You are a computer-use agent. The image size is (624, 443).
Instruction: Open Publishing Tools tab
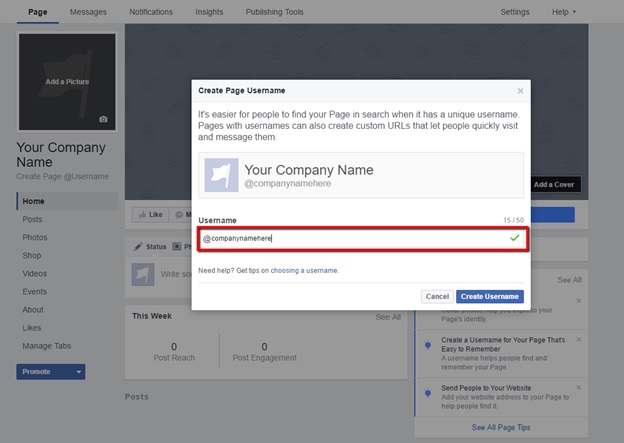coord(274,12)
